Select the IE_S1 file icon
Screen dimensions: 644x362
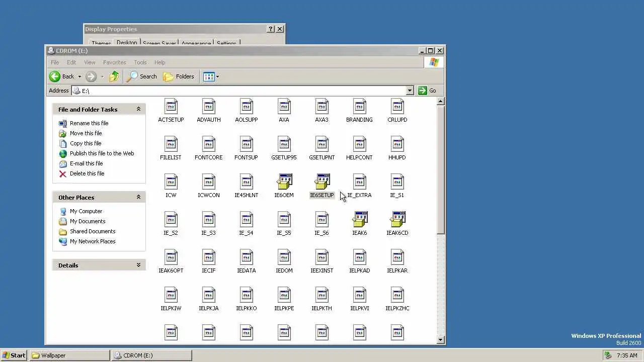397,182
